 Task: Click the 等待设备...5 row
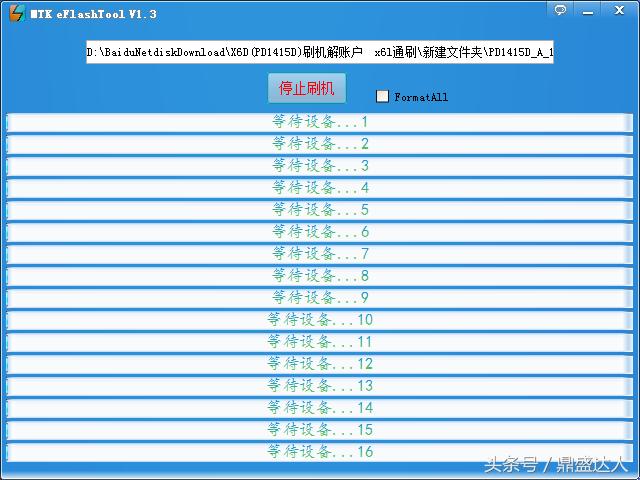tap(320, 210)
